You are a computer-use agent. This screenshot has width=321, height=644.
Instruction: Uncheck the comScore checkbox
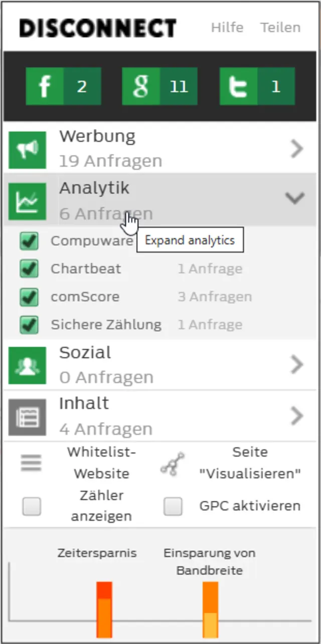(29, 297)
